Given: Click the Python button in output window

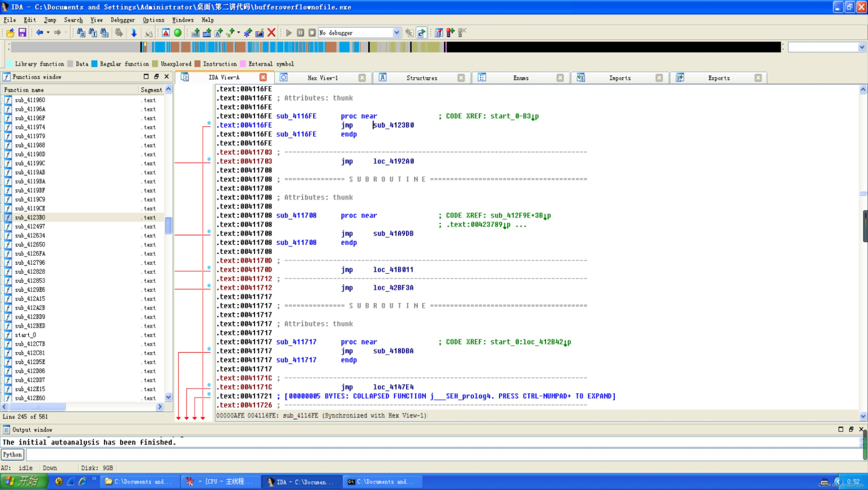Looking at the screenshot, I should [x=12, y=454].
